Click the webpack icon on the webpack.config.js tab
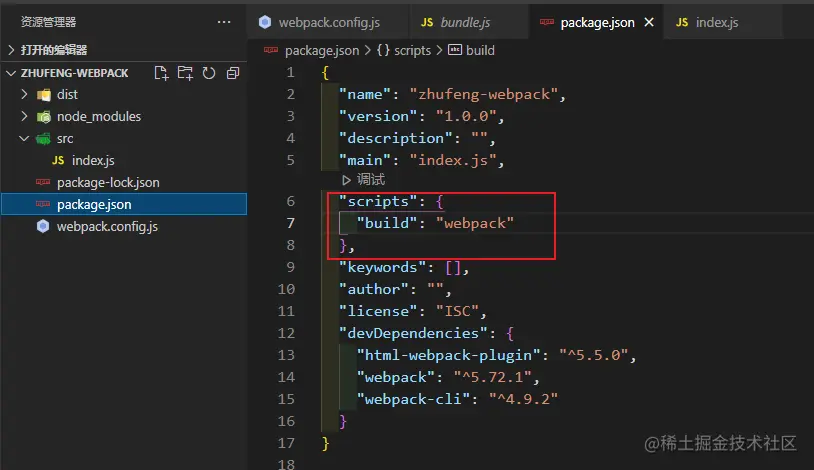Viewport: 814px width, 470px height. [265, 22]
